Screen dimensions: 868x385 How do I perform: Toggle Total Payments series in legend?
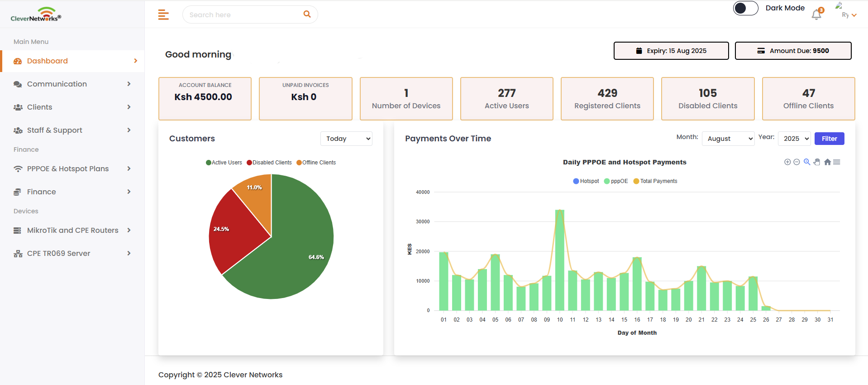click(655, 181)
